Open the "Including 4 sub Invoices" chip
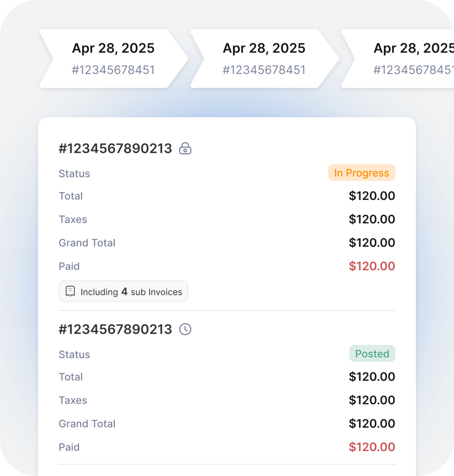 (123, 291)
